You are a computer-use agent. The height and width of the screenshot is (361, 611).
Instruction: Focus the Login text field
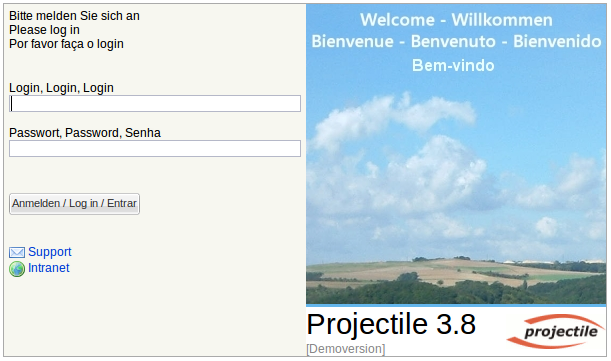click(155, 104)
